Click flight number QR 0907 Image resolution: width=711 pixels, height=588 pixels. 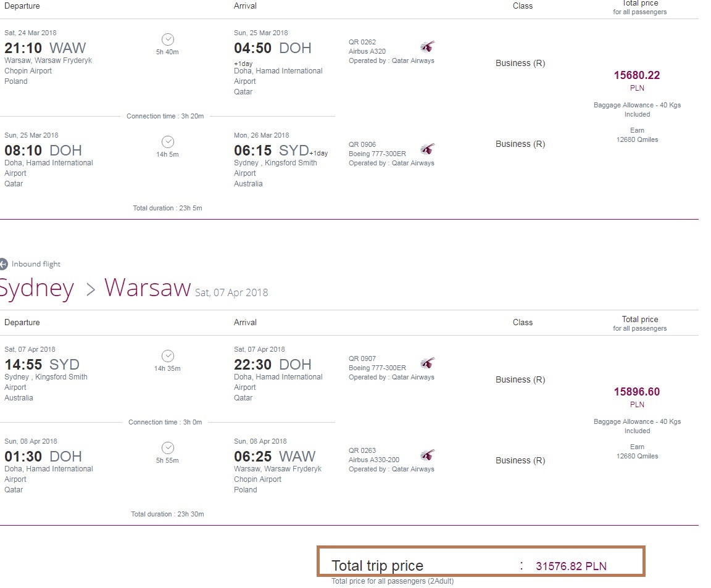point(362,358)
